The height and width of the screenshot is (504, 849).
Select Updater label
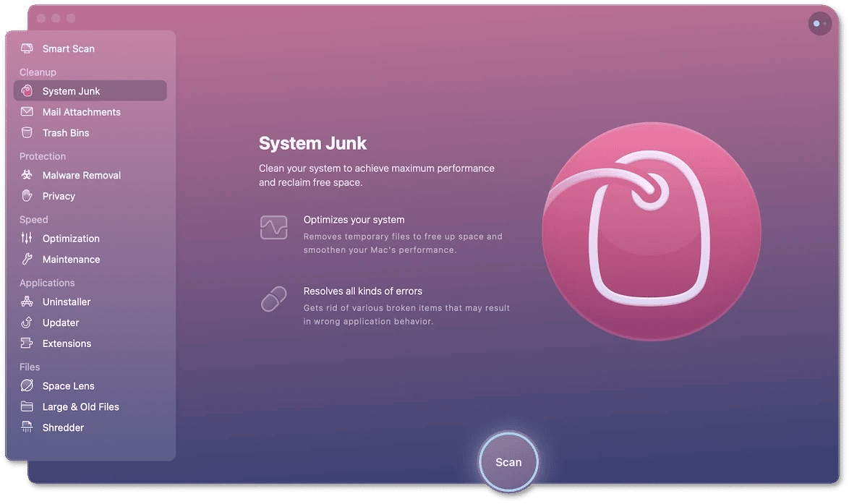(x=61, y=323)
